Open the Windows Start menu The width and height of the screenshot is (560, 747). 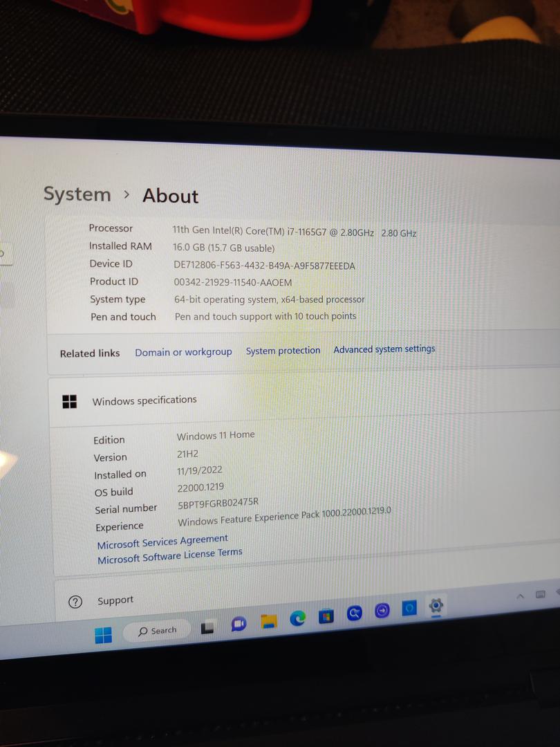(x=103, y=634)
